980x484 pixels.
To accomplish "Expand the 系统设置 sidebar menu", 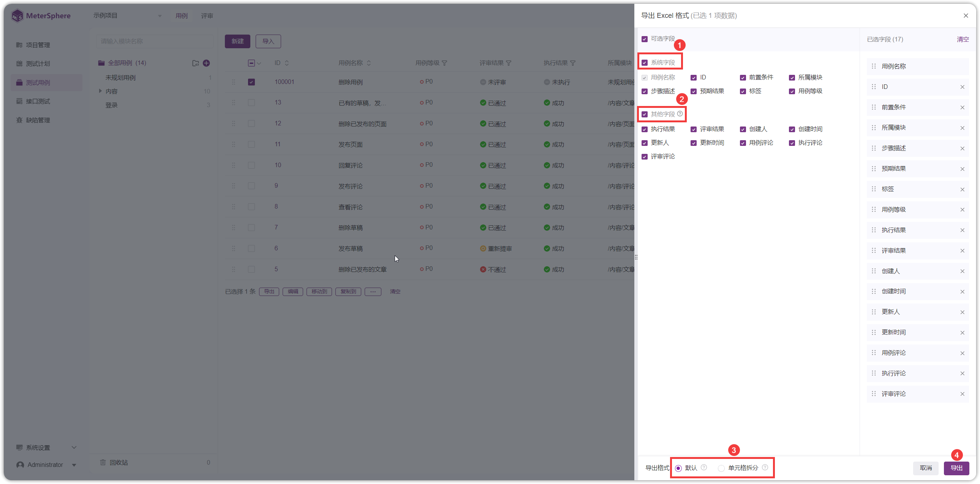I will [x=46, y=448].
